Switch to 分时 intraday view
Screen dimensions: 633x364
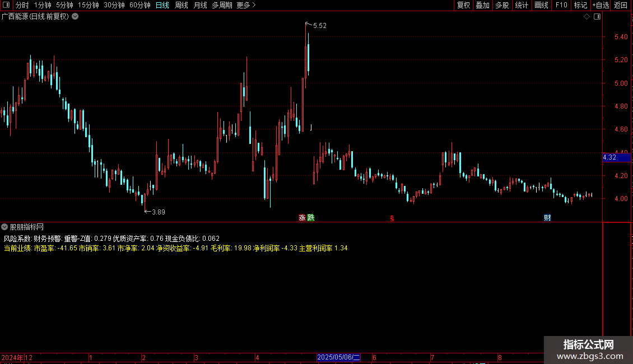[x=22, y=5]
